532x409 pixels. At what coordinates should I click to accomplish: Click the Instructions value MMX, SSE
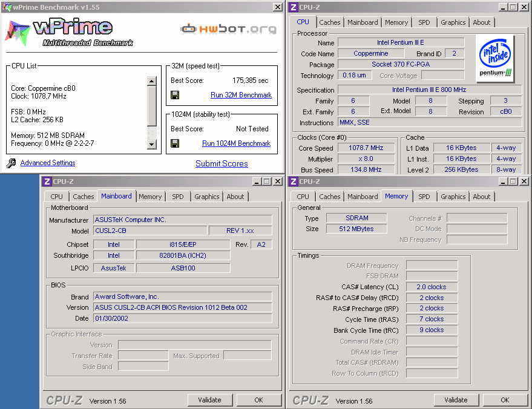(x=430, y=122)
